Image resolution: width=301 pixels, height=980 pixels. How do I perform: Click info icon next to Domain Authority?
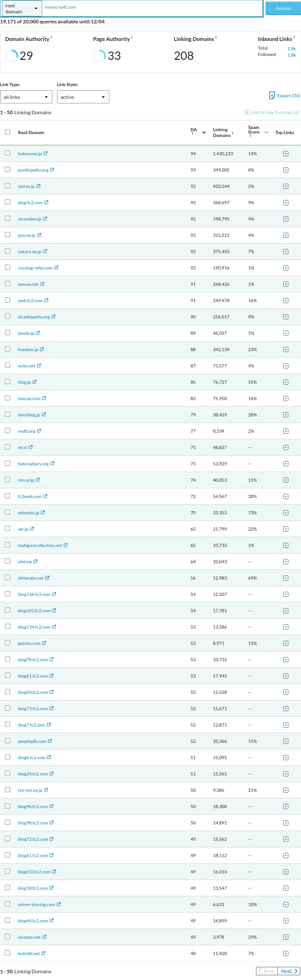click(x=51, y=37)
